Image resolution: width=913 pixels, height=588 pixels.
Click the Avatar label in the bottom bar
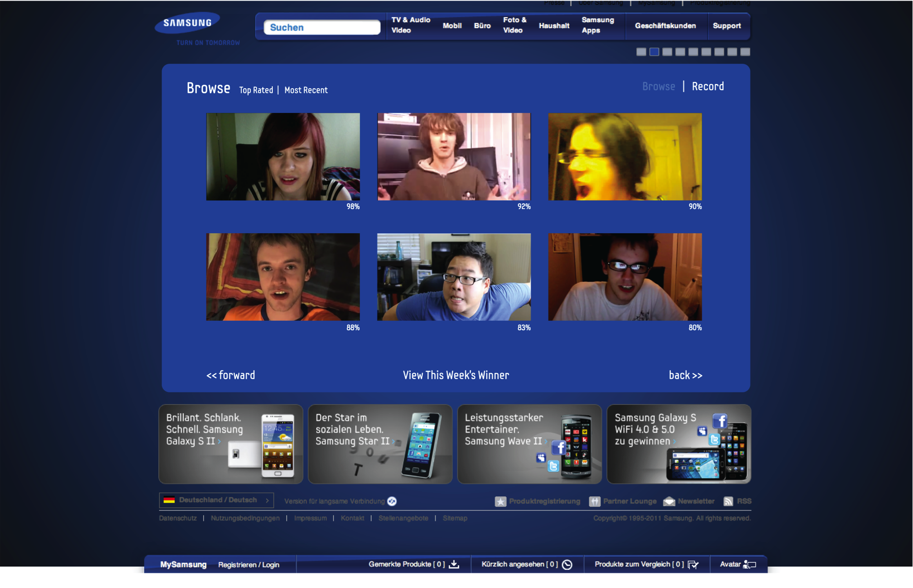[x=730, y=564]
